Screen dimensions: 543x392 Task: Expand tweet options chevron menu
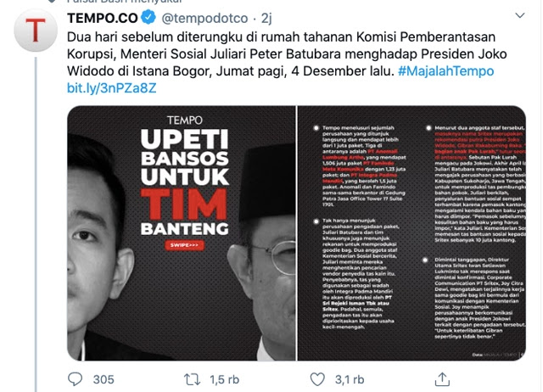(520, 15)
